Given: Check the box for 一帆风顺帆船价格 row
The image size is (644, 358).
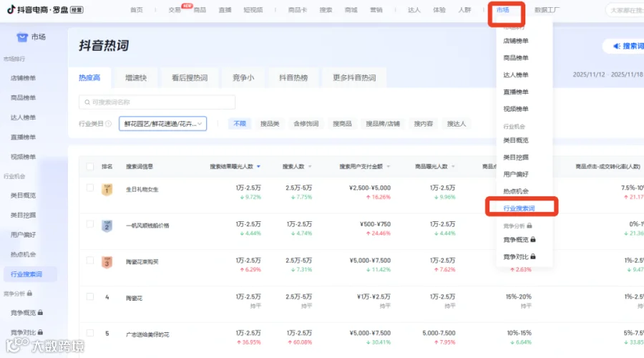Looking at the screenshot, I should (90, 224).
